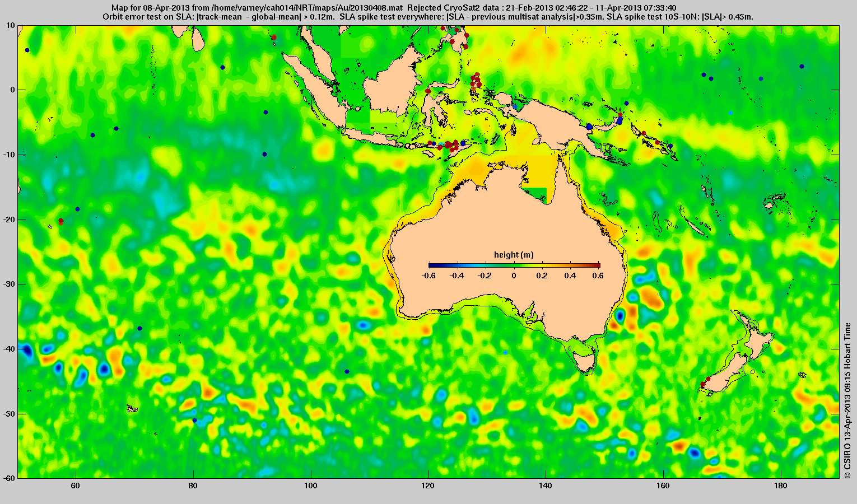Click the height (m) colorbar gradient
This screenshot has height=504, width=857.
tap(514, 265)
